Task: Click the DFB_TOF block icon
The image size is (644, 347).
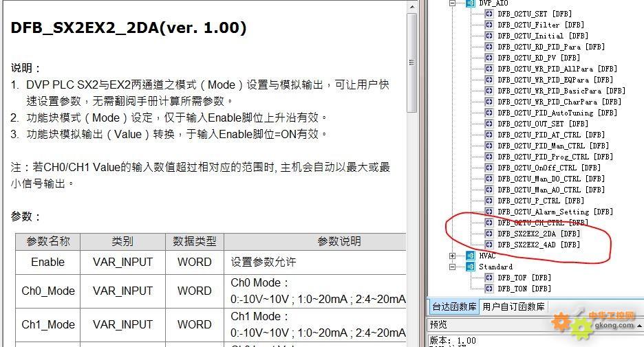Action: (489, 278)
